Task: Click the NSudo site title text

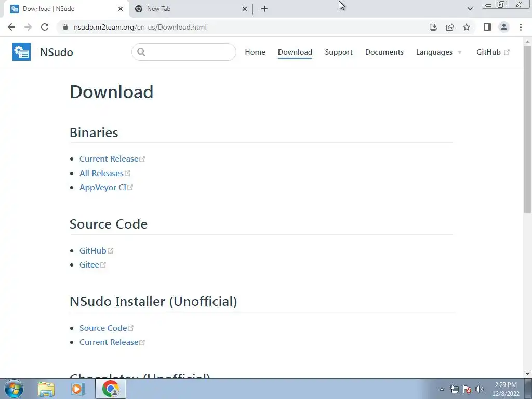Action: point(56,52)
